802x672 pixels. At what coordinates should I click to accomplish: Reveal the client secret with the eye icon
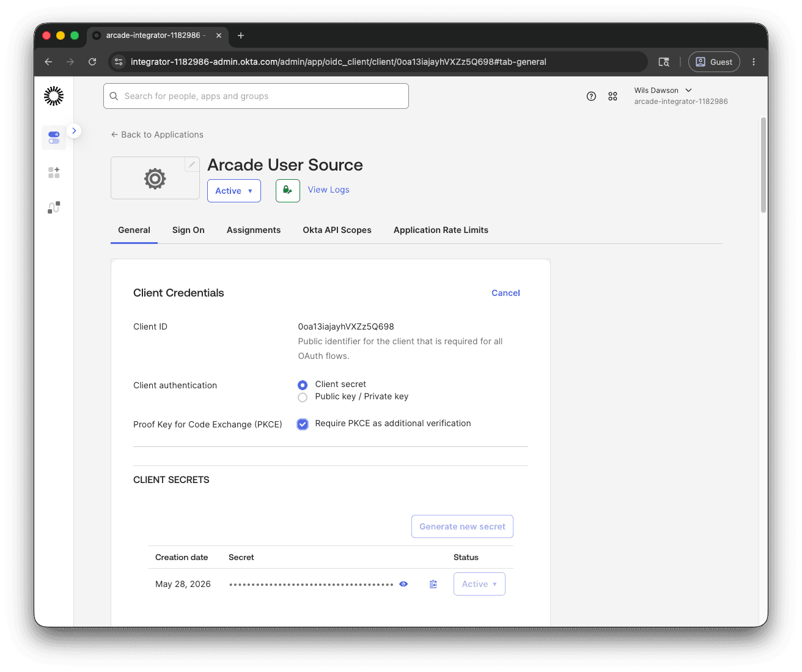click(403, 584)
